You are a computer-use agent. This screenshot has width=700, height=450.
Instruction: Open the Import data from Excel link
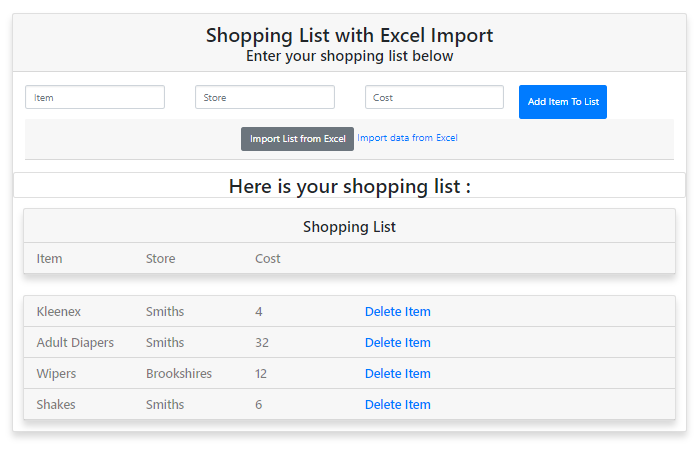407,138
